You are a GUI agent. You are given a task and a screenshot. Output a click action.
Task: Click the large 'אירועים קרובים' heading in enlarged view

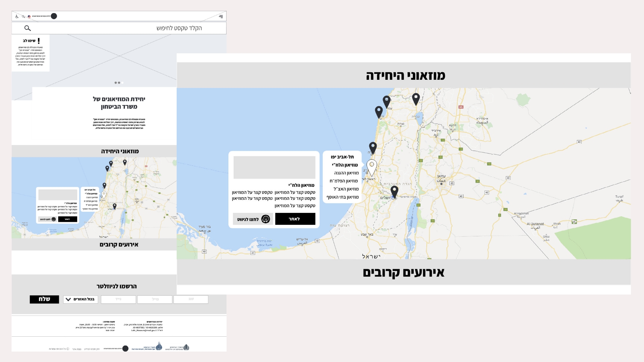pos(404,273)
